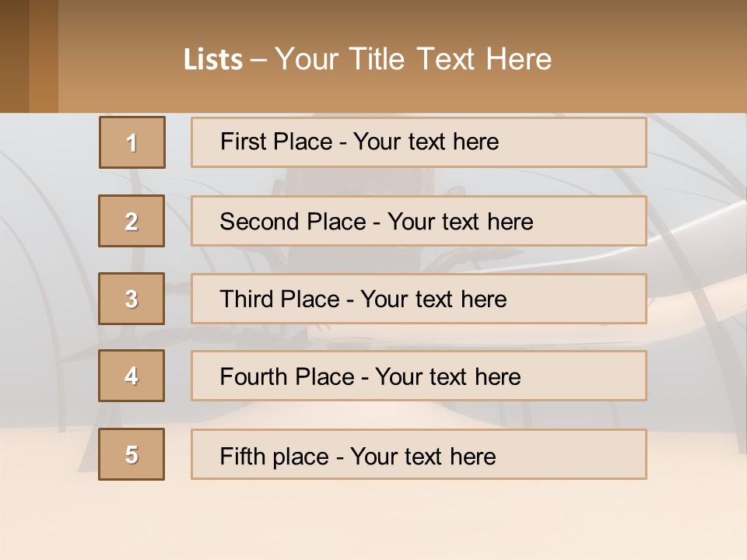Click the number 2 list box
The width and height of the screenshot is (747, 560).
(132, 221)
